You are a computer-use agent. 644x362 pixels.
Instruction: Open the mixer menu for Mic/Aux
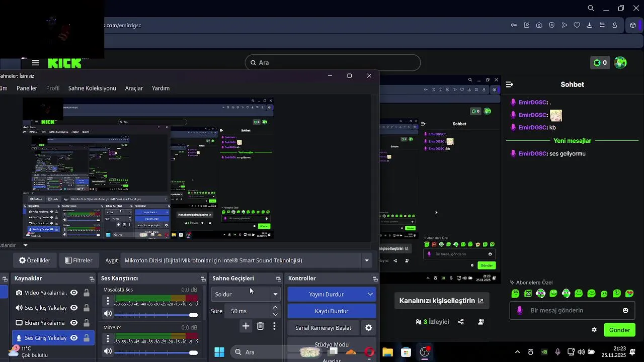[108, 339]
